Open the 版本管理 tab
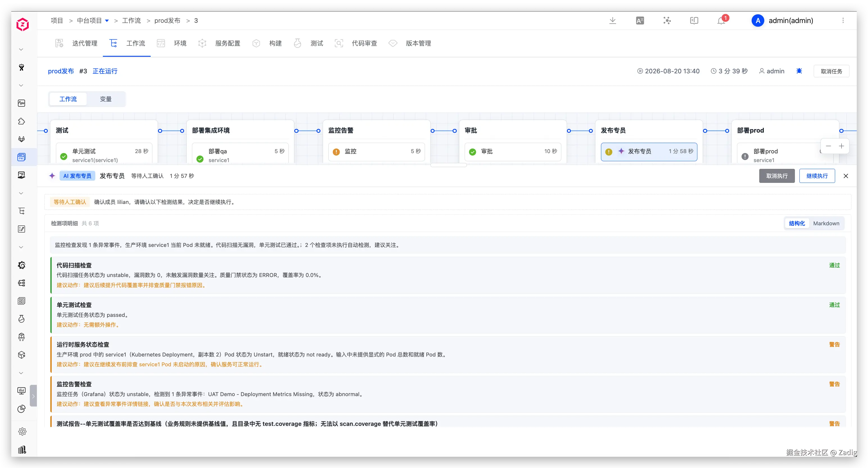 click(x=410, y=43)
